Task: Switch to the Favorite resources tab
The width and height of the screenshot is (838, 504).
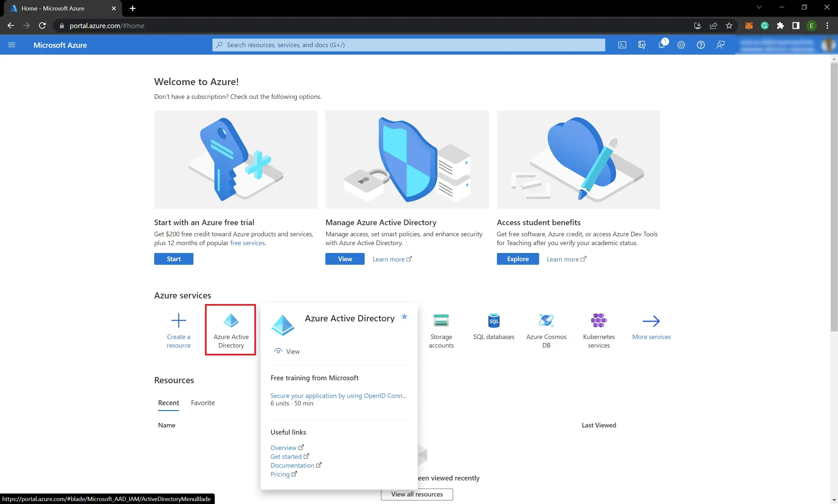Action: pos(203,403)
